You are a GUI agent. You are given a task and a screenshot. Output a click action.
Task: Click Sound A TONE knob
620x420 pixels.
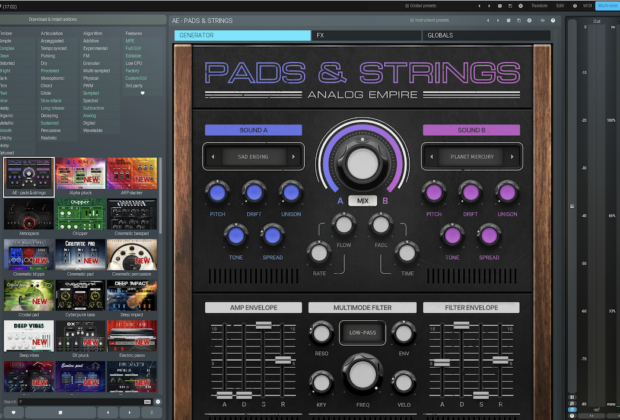tap(236, 236)
